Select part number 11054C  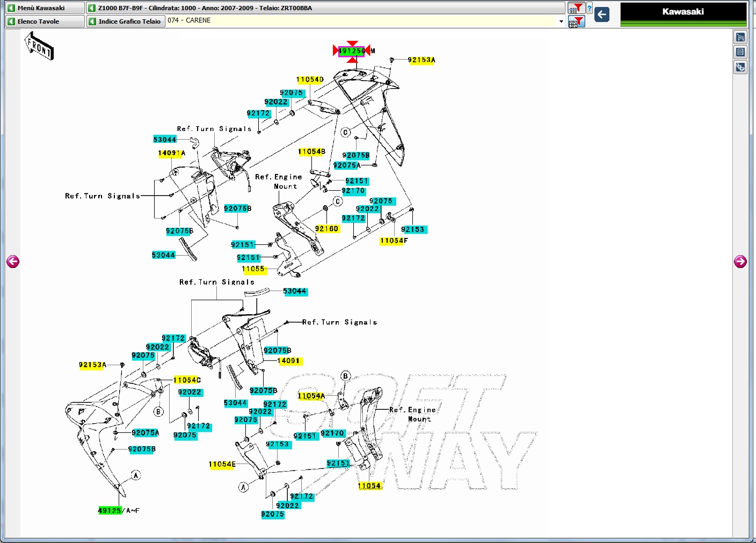[x=187, y=380]
